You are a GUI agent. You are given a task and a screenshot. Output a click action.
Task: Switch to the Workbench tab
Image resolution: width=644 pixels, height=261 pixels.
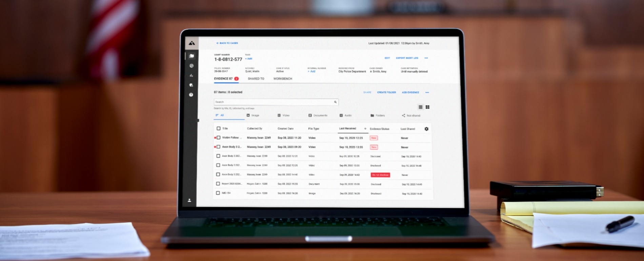tap(283, 79)
